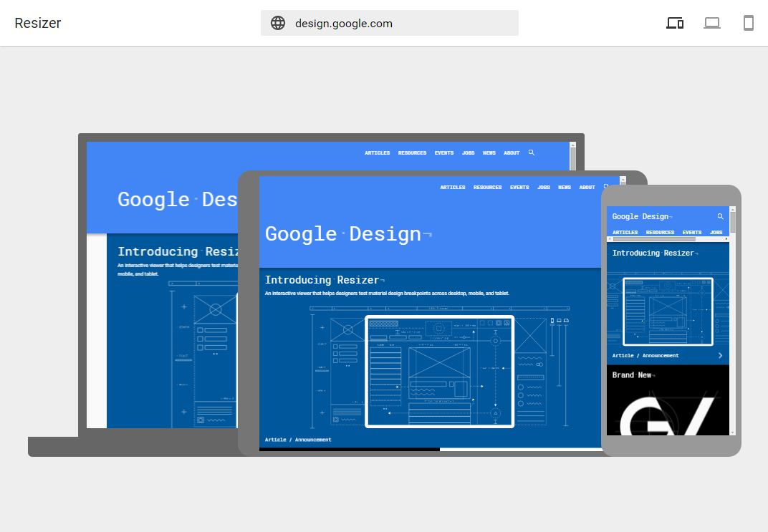Edit the design.google.com URL field
This screenshot has width=768, height=532.
[x=390, y=23]
